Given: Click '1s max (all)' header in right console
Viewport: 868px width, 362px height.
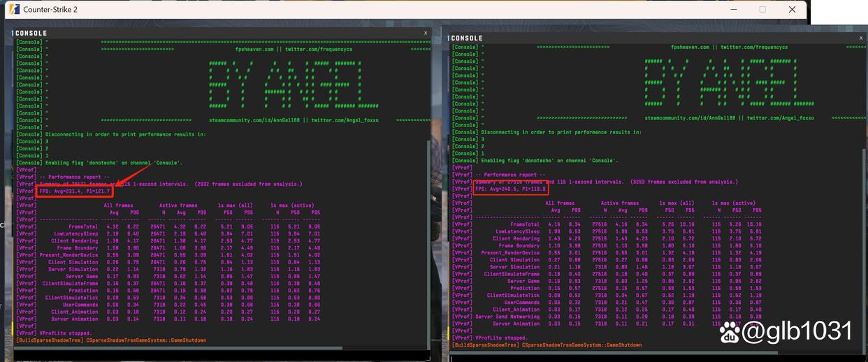Looking at the screenshot, I should [677, 203].
